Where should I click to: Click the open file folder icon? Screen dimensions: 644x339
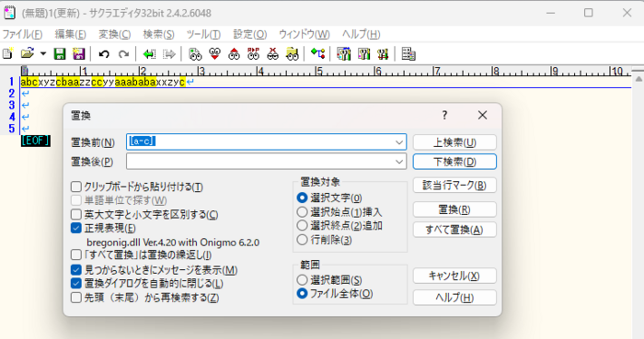tap(27, 53)
